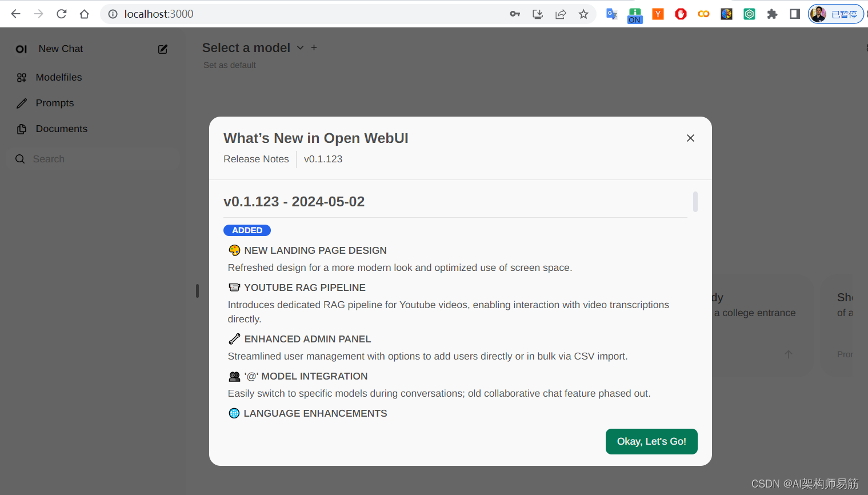This screenshot has width=868, height=495.
Task: Click the Release Notes label
Action: tap(256, 159)
